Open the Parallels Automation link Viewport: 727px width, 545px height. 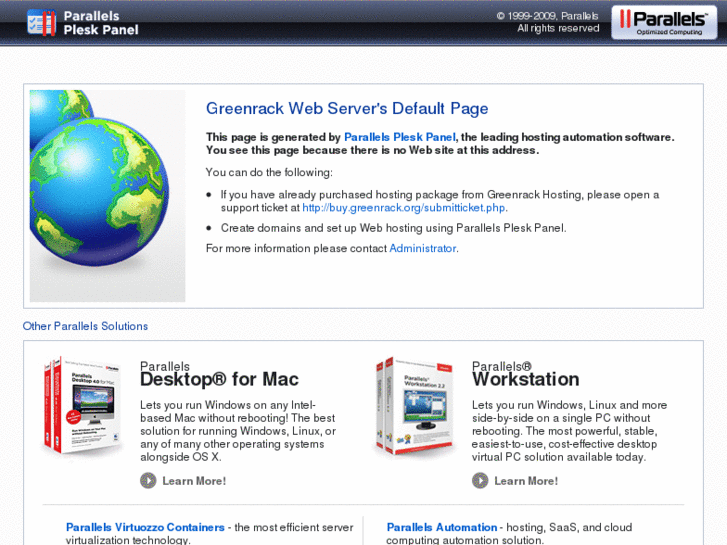point(442,527)
